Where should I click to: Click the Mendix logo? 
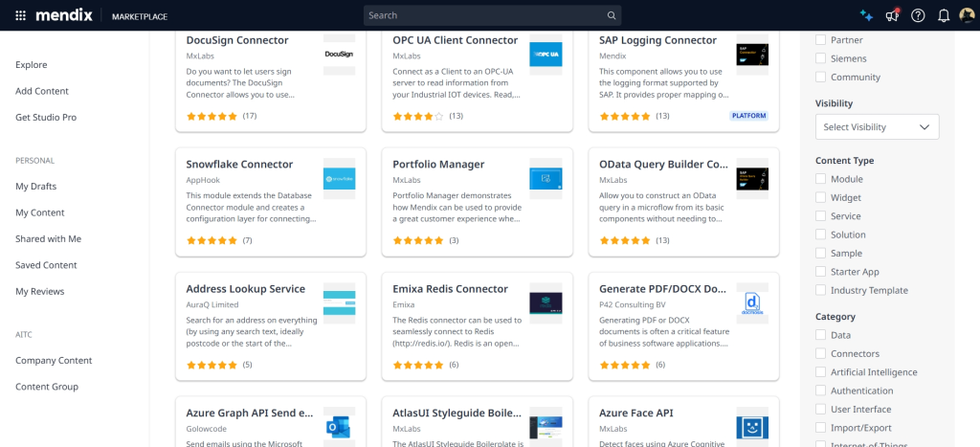(x=64, y=15)
